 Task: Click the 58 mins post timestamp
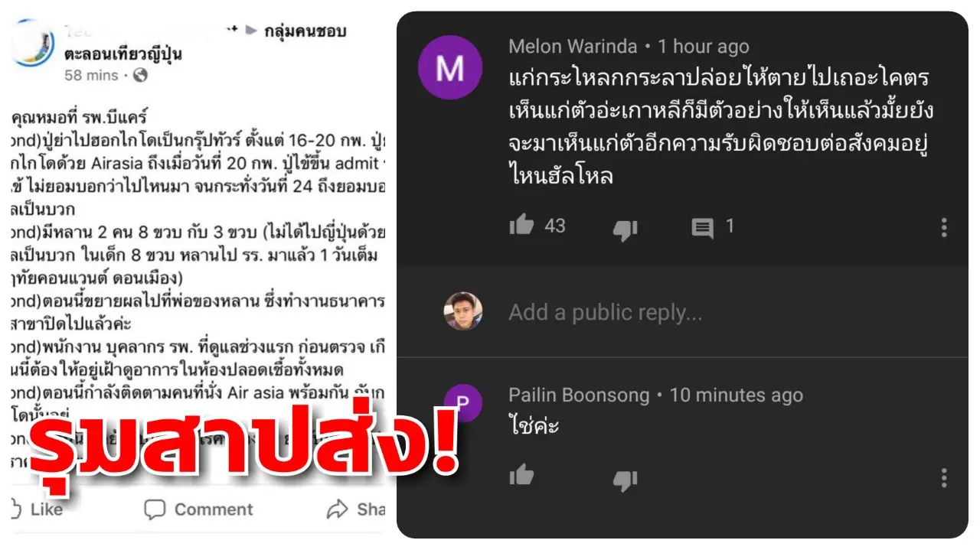(x=92, y=75)
